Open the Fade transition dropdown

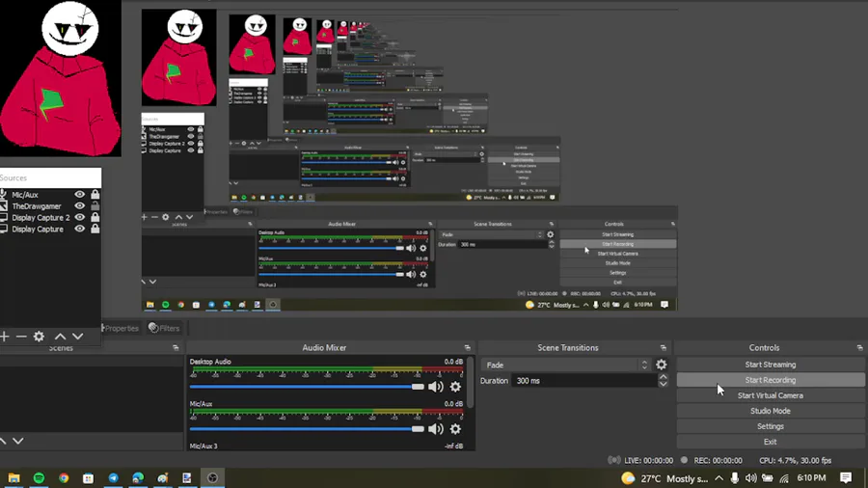click(566, 365)
